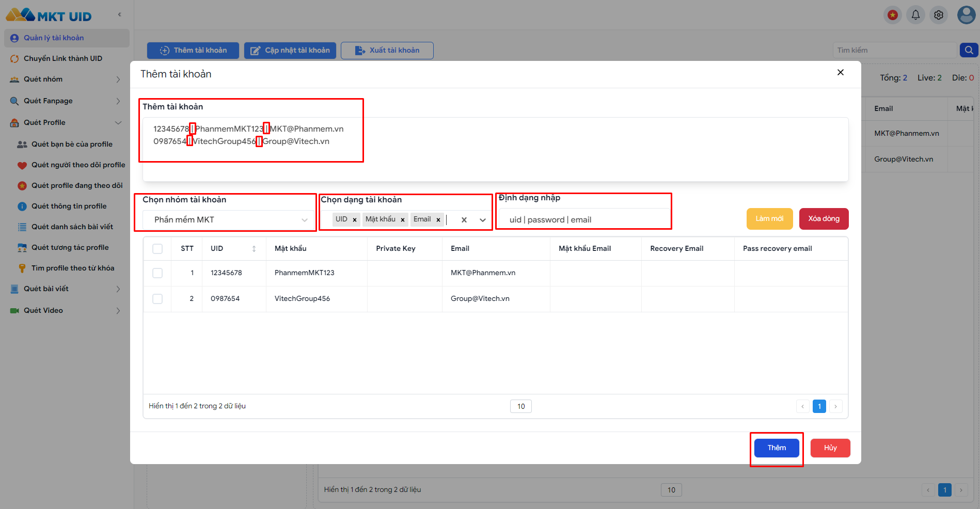Image resolution: width=980 pixels, height=509 pixels.
Task: Close the Thêm tài khoản dialog
Action: (841, 72)
